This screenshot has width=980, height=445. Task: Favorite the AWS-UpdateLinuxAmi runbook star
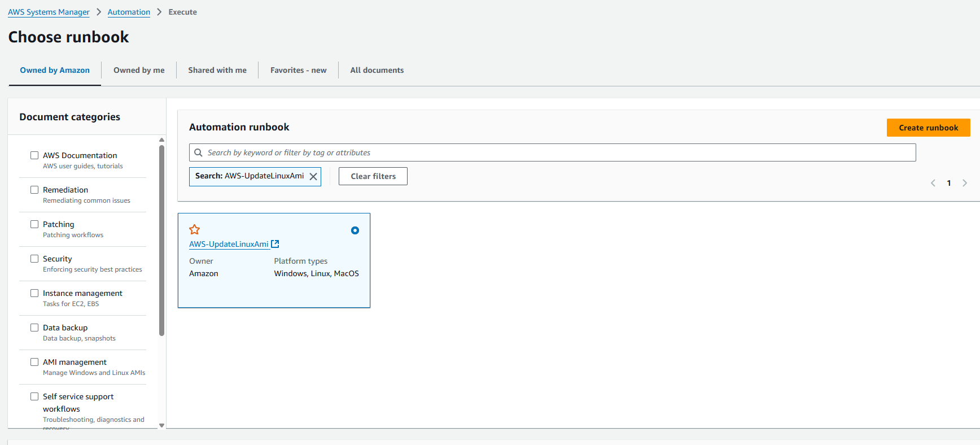(195, 229)
